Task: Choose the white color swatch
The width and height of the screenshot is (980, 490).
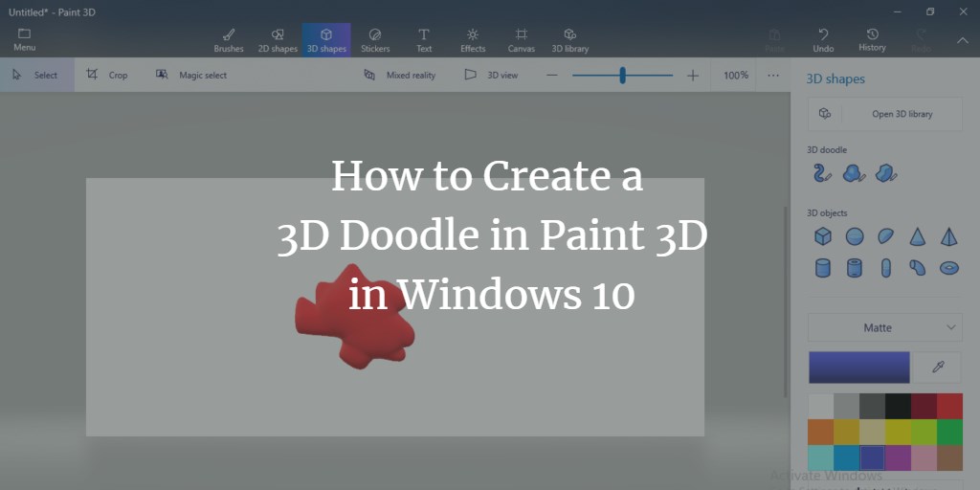Action: coord(820,406)
